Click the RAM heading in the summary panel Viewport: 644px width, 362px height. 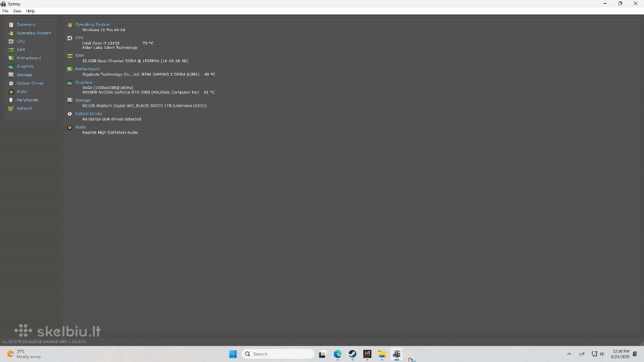click(x=79, y=56)
